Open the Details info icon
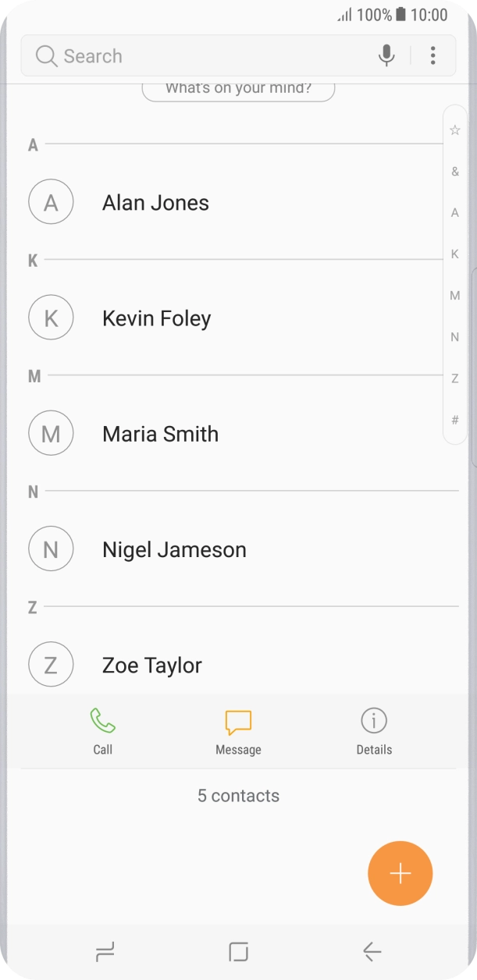 (x=374, y=722)
